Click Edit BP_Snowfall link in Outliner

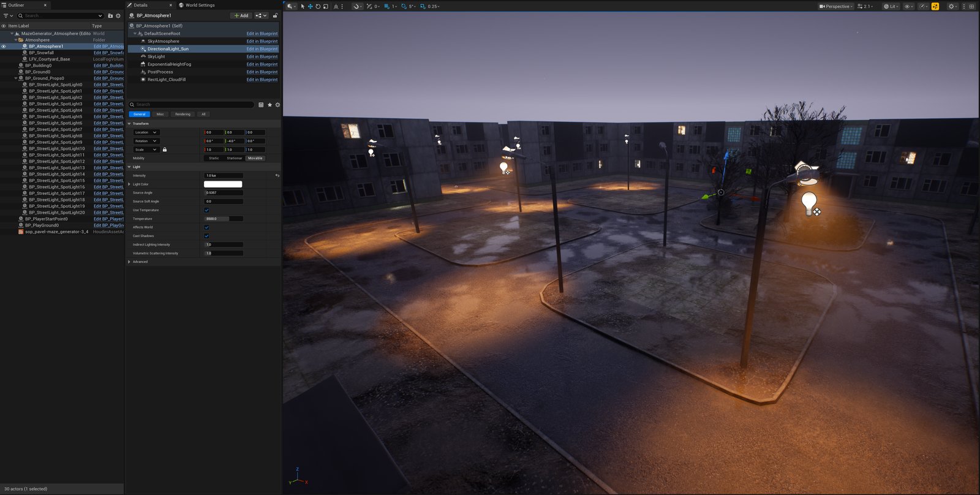pos(108,53)
